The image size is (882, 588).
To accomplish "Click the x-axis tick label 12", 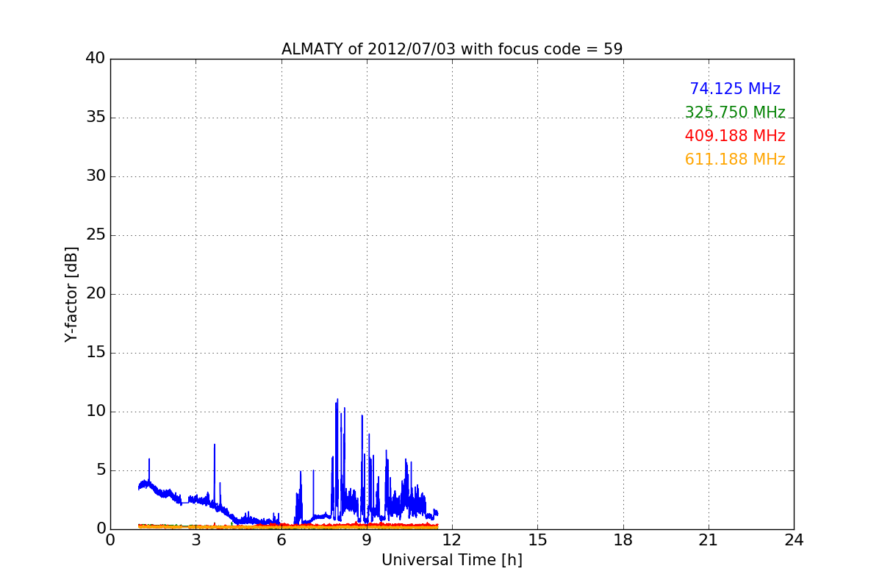I will pyautogui.click(x=452, y=539).
